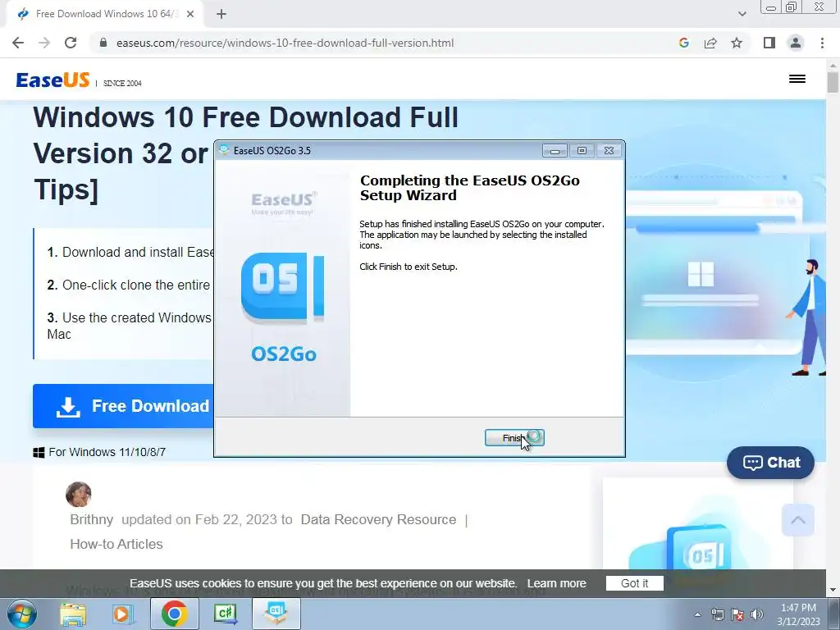This screenshot has width=840, height=630.
Task: Open the Data Recovery Resource link
Action: point(378,519)
